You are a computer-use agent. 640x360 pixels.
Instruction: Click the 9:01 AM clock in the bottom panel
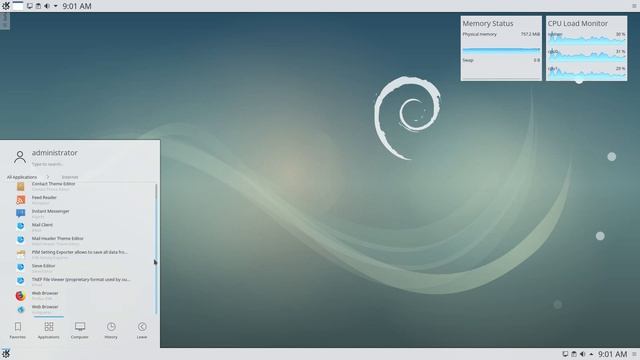tap(612, 354)
